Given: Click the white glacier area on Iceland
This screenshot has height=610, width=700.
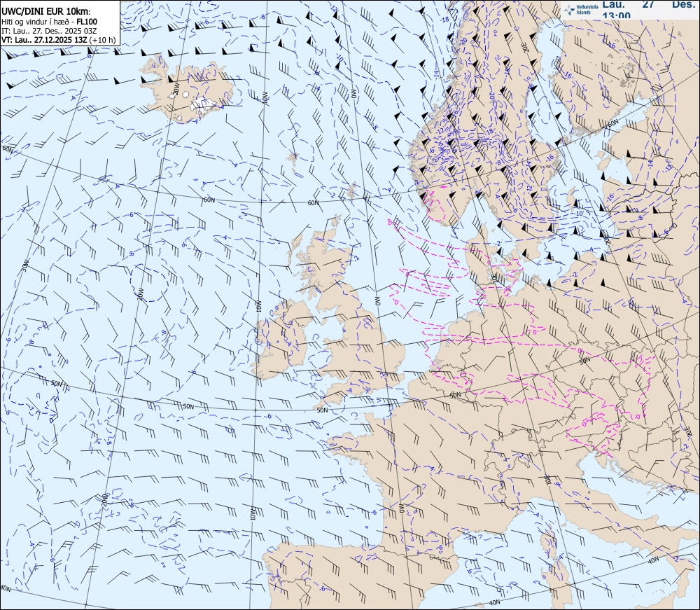Looking at the screenshot, I should pos(204,104).
